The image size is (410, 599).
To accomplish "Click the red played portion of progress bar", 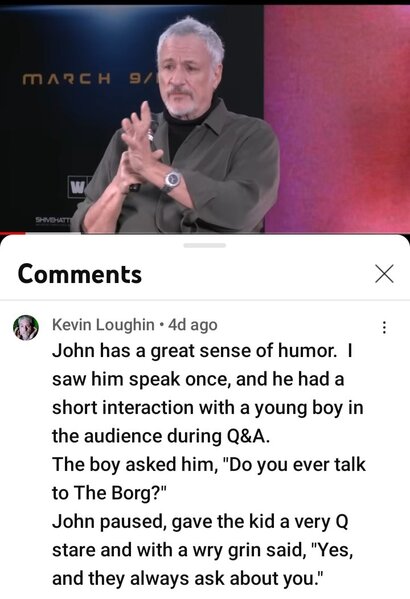I will pos(13,232).
